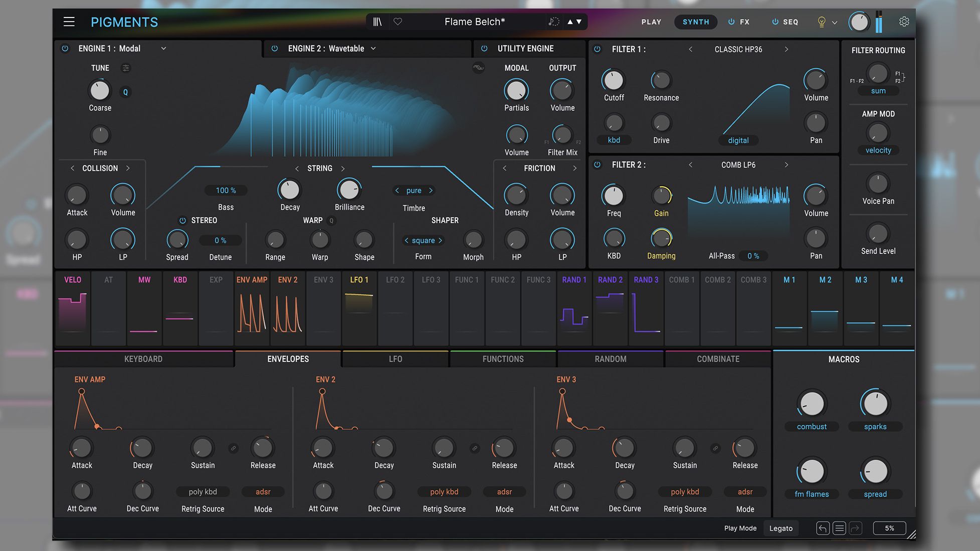Image resolution: width=980 pixels, height=551 pixels.
Task: Open the settings gear icon
Action: point(904,21)
